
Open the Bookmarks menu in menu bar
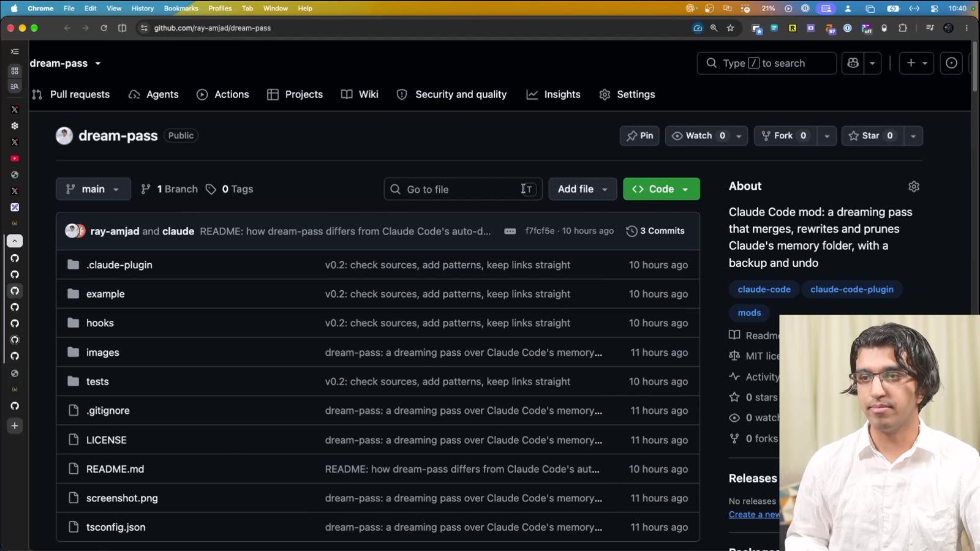[181, 9]
